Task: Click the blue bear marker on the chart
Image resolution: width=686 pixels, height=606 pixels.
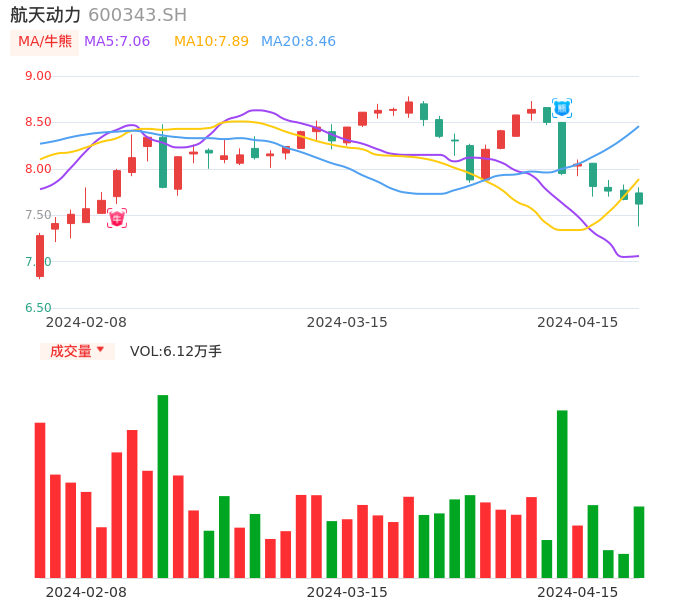Action: tap(562, 107)
